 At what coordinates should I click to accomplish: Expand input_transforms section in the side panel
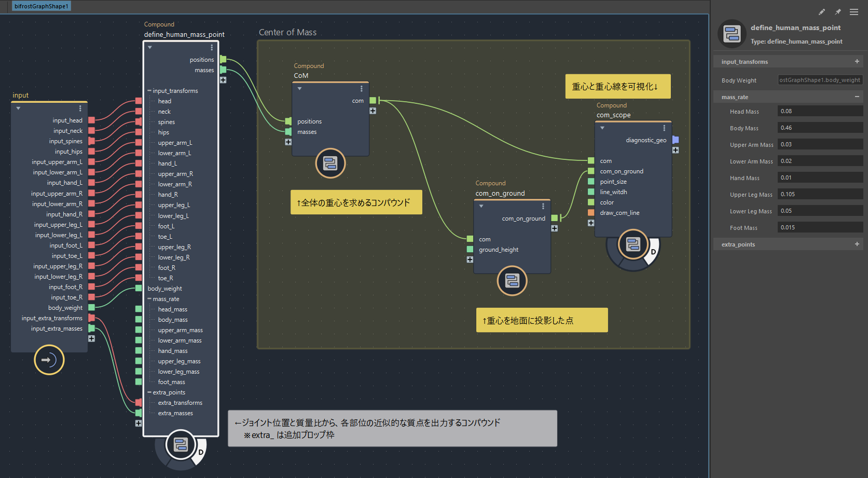(857, 62)
